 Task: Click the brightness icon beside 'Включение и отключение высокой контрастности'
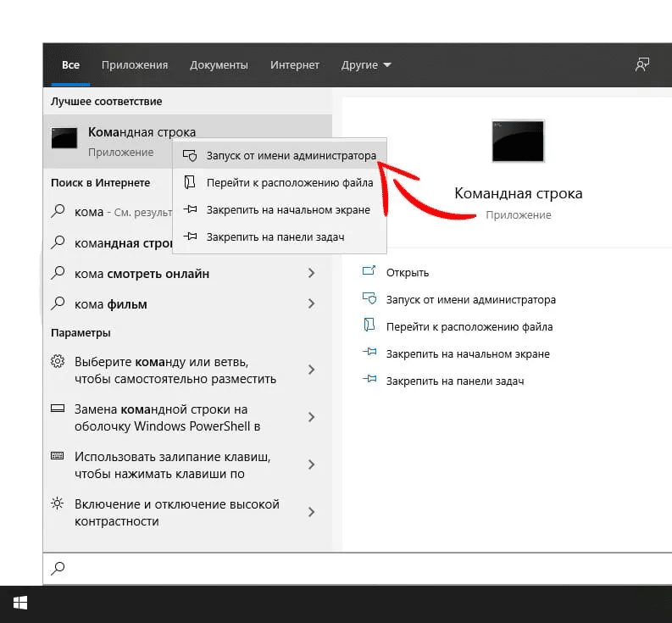[x=58, y=503]
